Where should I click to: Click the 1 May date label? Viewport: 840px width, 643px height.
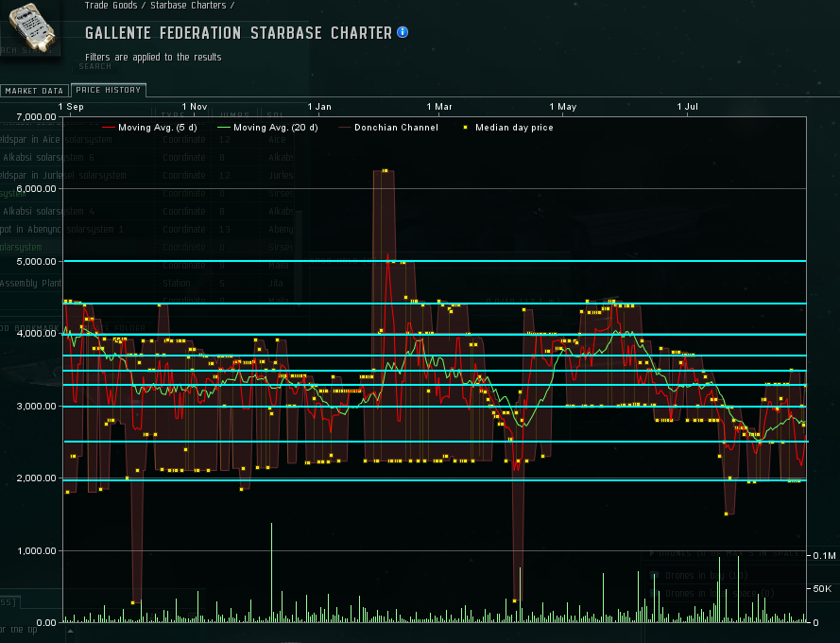563,107
